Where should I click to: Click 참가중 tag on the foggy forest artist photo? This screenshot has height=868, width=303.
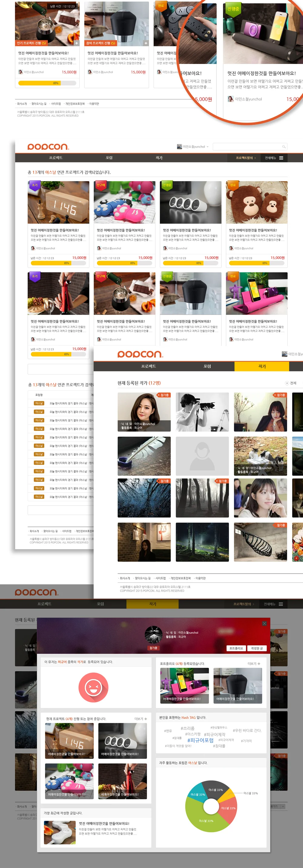click(222, 481)
